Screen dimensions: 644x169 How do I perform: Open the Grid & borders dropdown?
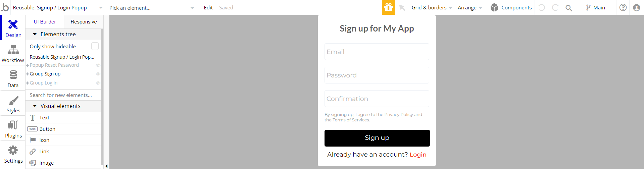[x=432, y=8]
